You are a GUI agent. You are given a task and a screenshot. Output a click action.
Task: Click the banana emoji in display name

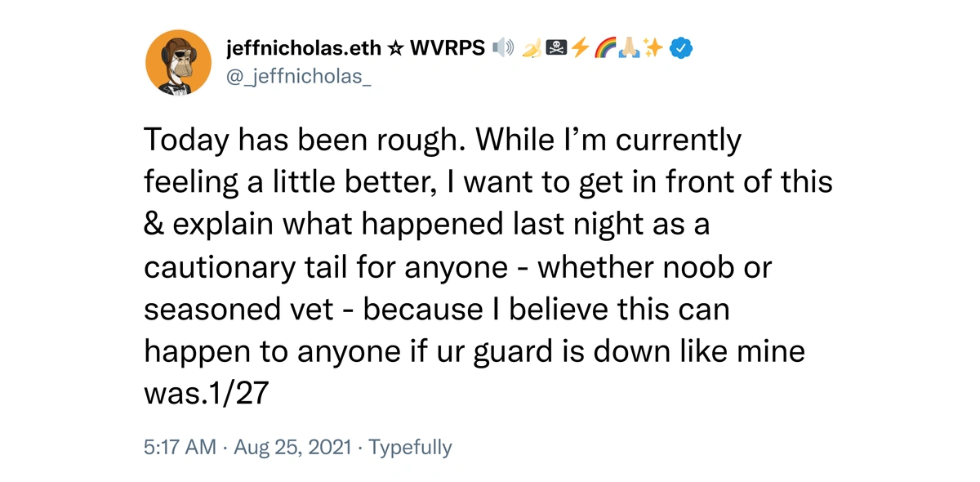(x=532, y=49)
